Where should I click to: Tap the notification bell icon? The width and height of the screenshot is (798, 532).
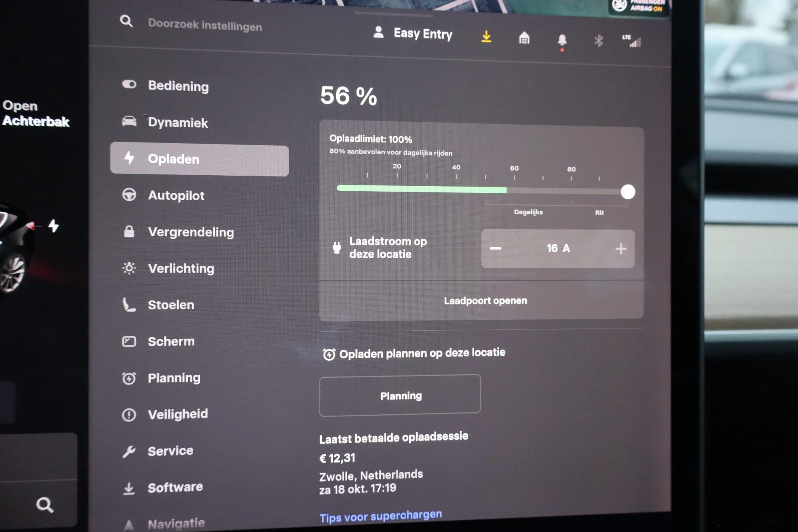coord(561,40)
